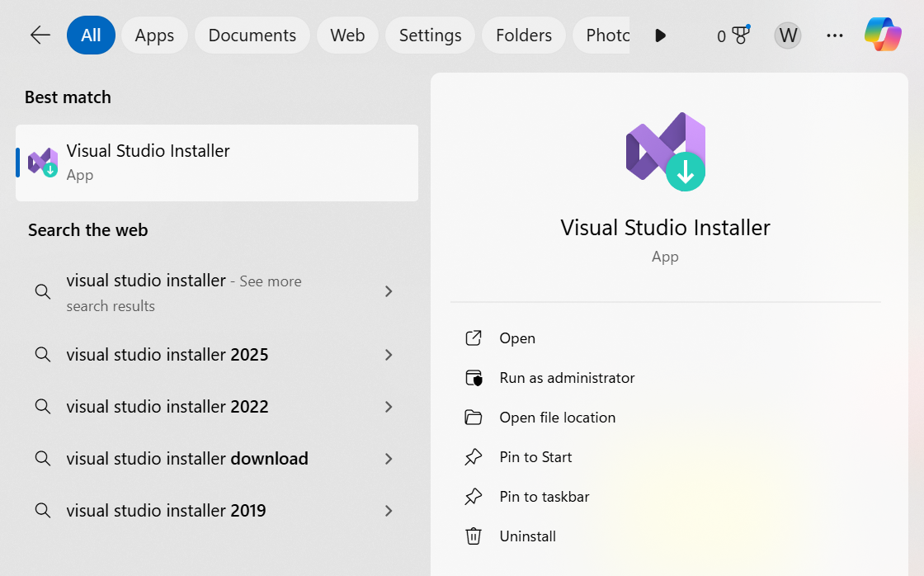Switch to the Apps filter tab
The image size is (924, 576).
tap(154, 35)
